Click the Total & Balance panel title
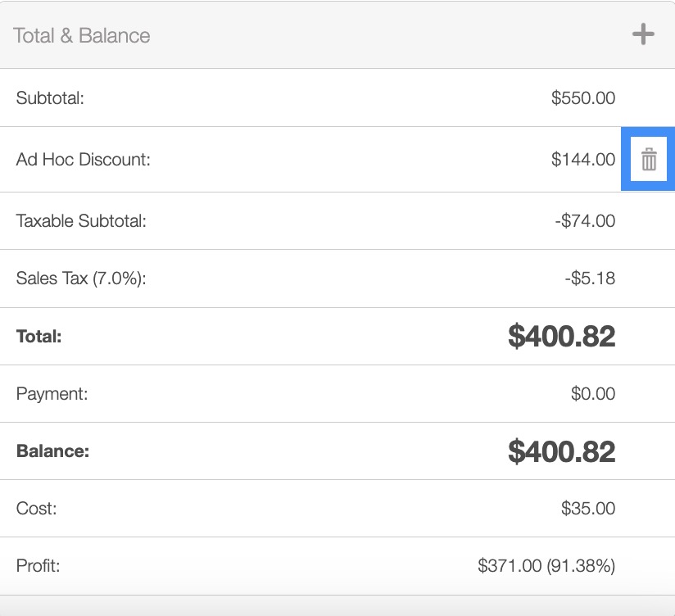Screen dimensions: 675x616 82,36
